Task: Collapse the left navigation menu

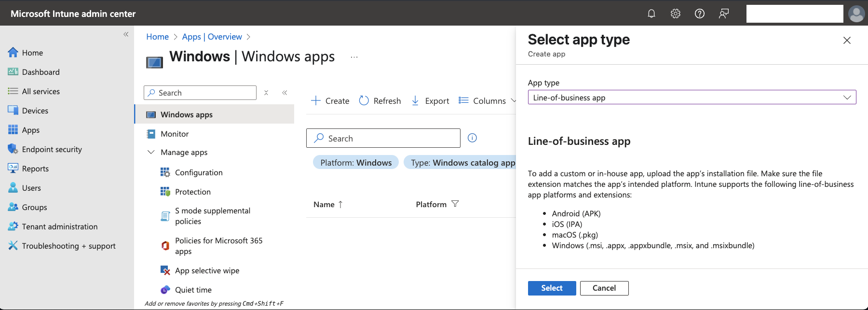Action: (126, 34)
